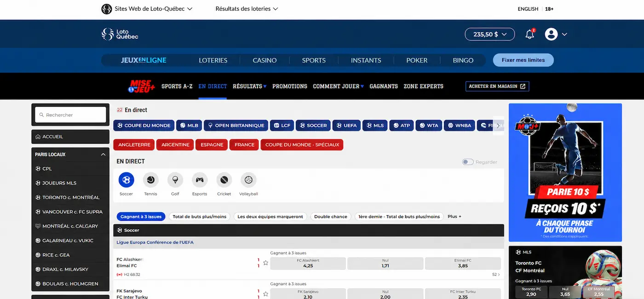Image resolution: width=644 pixels, height=299 pixels.
Task: Open the WNBA league chip
Action: point(459,125)
